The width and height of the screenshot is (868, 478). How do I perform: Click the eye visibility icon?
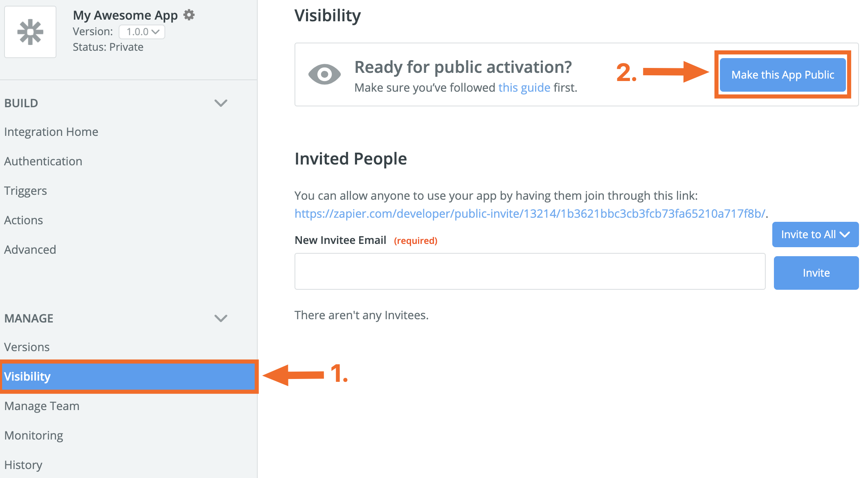324,74
